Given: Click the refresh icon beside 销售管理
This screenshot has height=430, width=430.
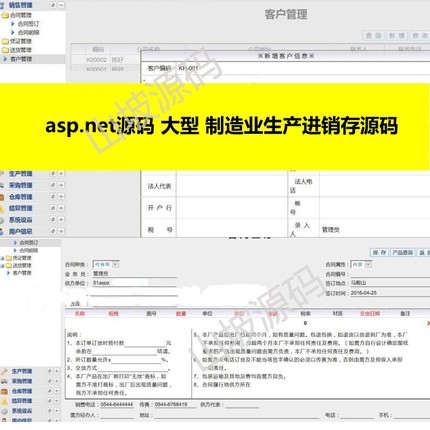Looking at the screenshot, I should point(53,5).
